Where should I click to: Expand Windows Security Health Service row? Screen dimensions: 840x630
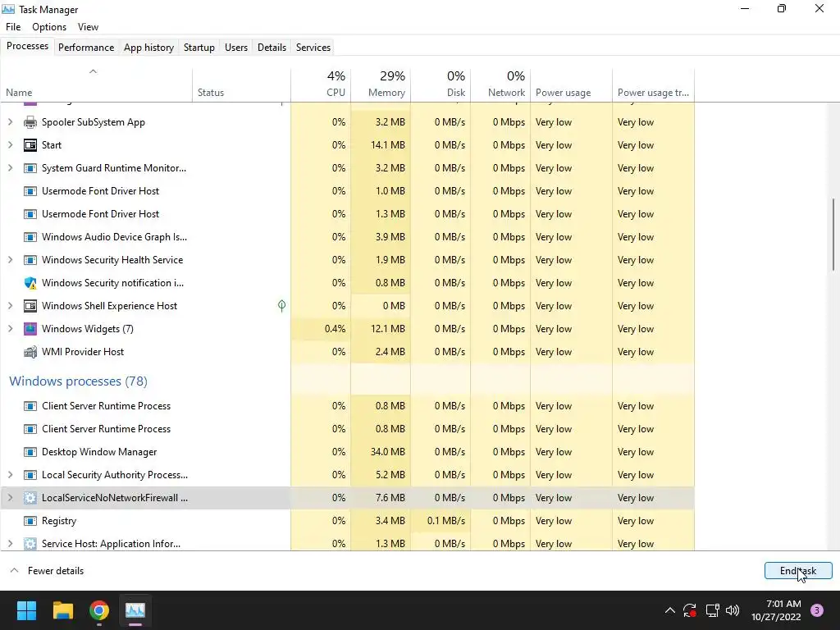coord(10,260)
